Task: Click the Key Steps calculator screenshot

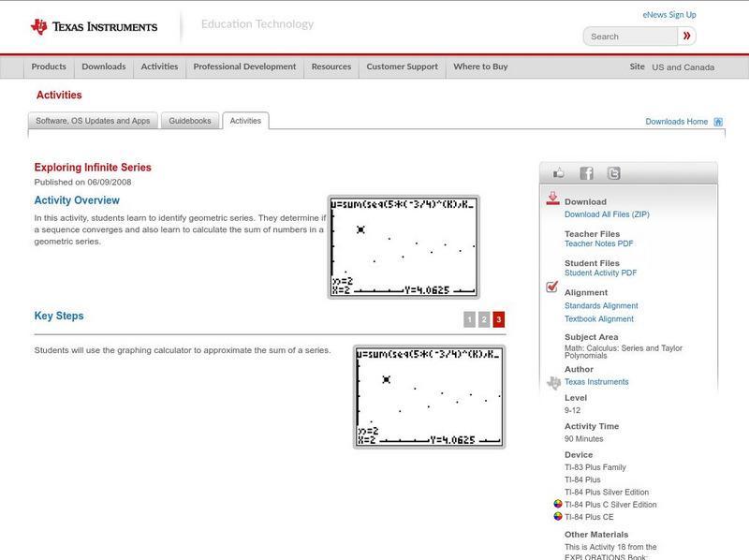Action: (x=429, y=397)
